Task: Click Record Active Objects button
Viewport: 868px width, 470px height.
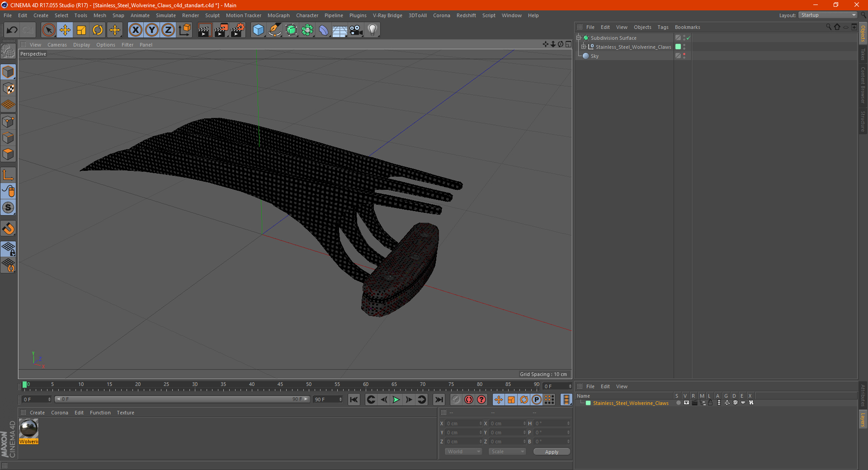Action: pyautogui.click(x=456, y=399)
